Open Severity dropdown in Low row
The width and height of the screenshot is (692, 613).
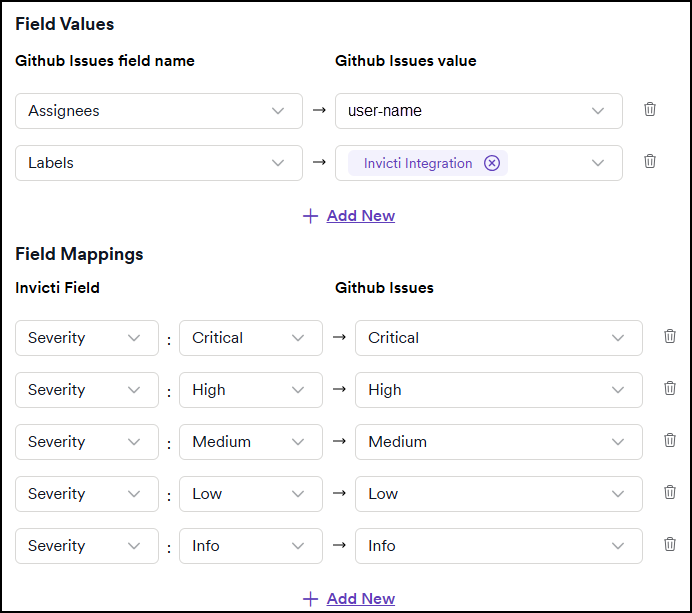[x=87, y=494]
